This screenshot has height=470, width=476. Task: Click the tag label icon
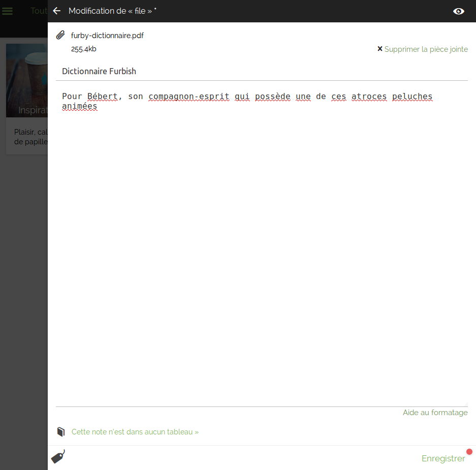click(58, 457)
